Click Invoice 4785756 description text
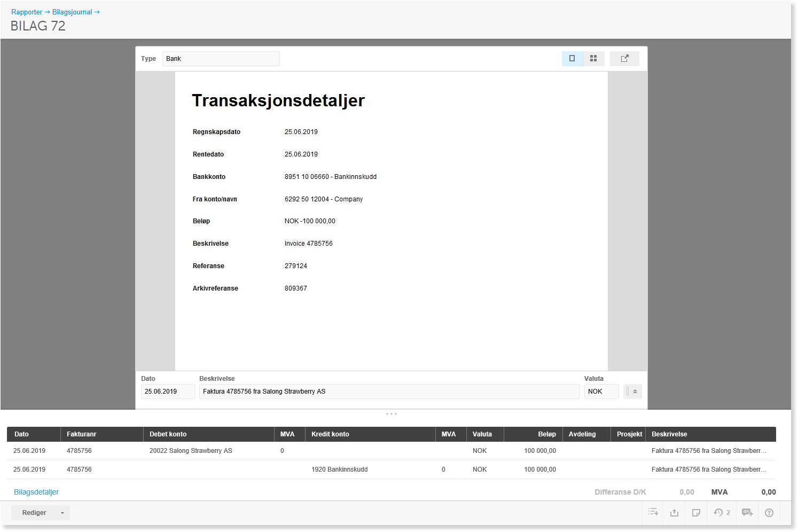798x532 pixels. coord(309,244)
